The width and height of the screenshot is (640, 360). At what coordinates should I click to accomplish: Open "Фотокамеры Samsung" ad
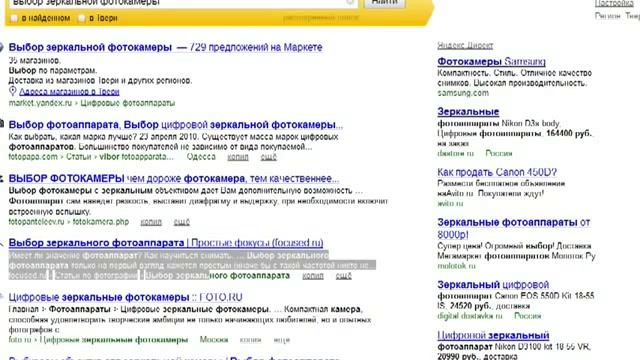click(x=491, y=62)
